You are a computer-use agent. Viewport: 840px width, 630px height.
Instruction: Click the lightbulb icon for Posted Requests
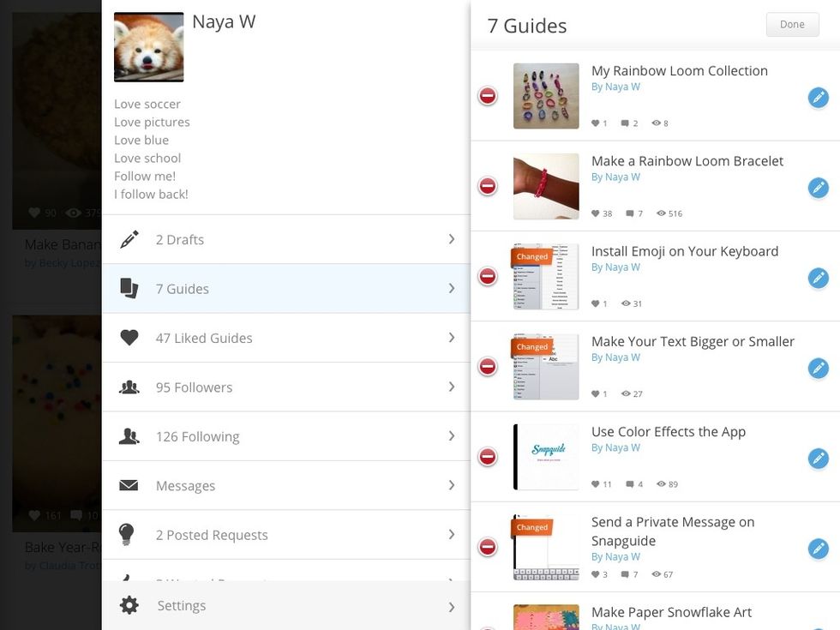click(127, 535)
